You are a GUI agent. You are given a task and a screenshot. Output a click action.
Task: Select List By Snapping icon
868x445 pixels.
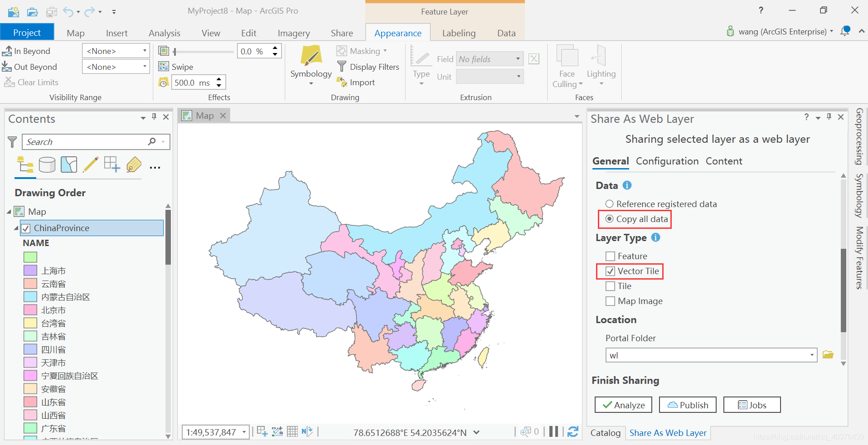click(112, 164)
